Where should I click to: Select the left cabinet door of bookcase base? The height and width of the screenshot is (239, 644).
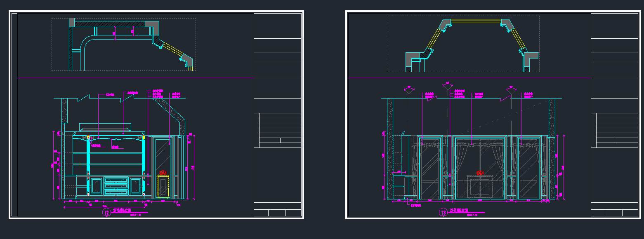pos(96,186)
